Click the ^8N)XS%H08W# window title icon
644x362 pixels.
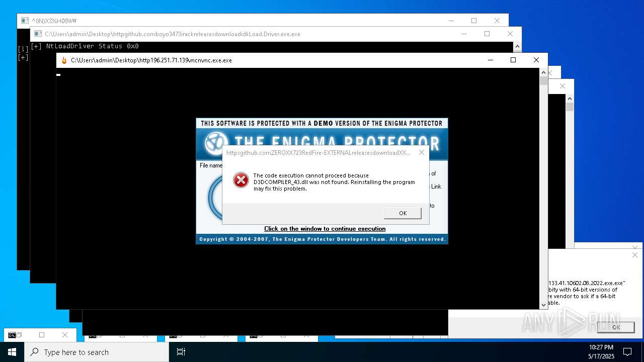[25, 21]
